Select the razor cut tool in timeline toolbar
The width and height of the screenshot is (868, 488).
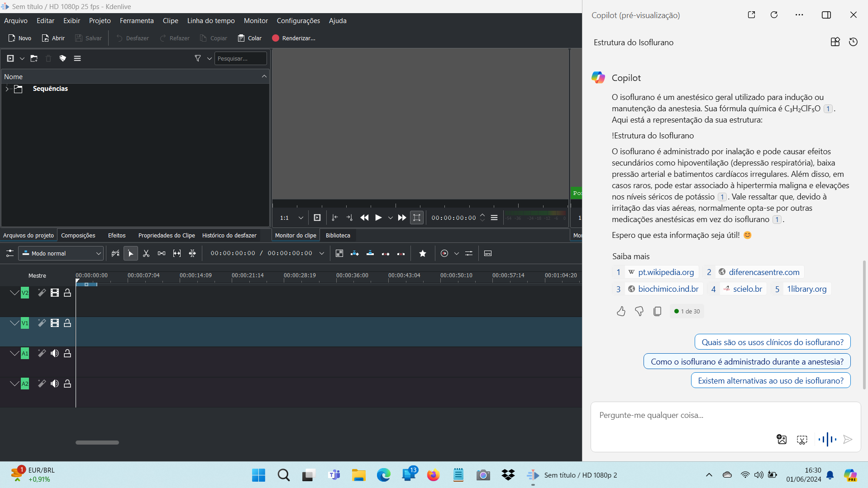pos(146,254)
